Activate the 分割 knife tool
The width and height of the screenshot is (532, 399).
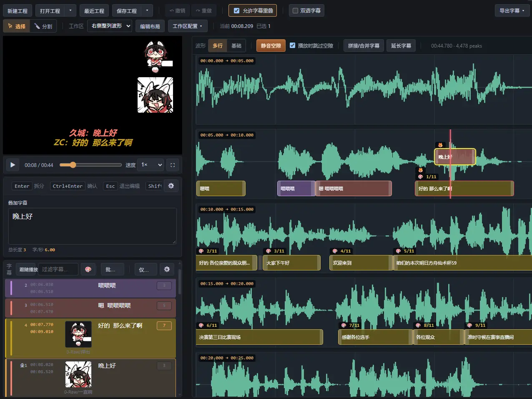point(43,26)
